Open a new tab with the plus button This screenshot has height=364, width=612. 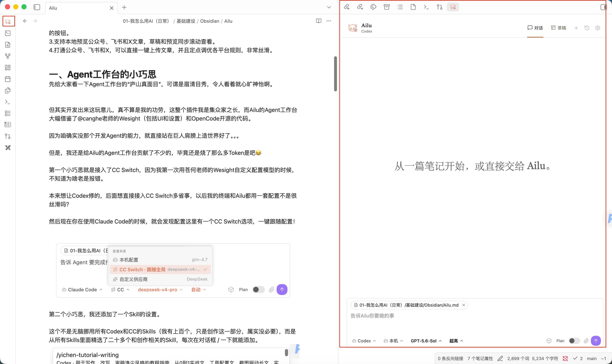(124, 7)
